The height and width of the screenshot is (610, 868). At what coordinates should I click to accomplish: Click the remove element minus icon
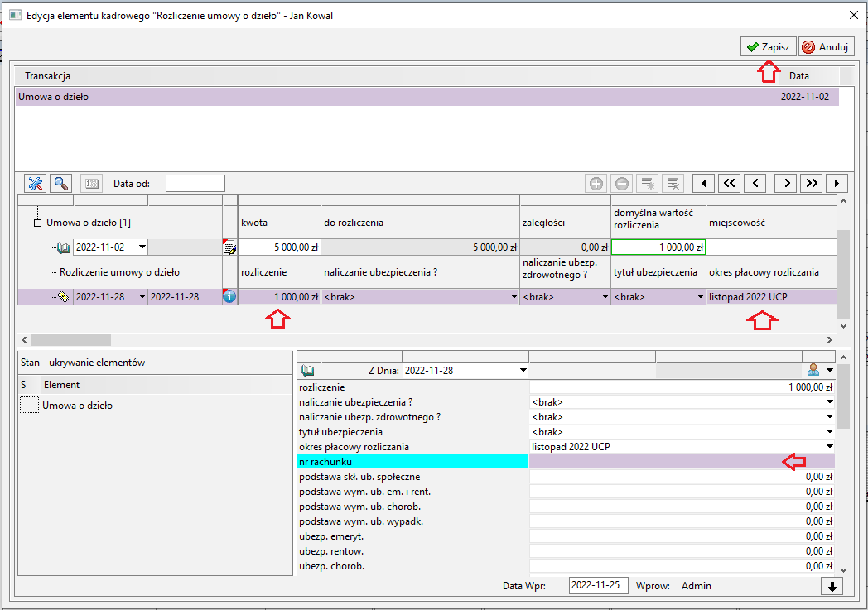click(x=622, y=183)
